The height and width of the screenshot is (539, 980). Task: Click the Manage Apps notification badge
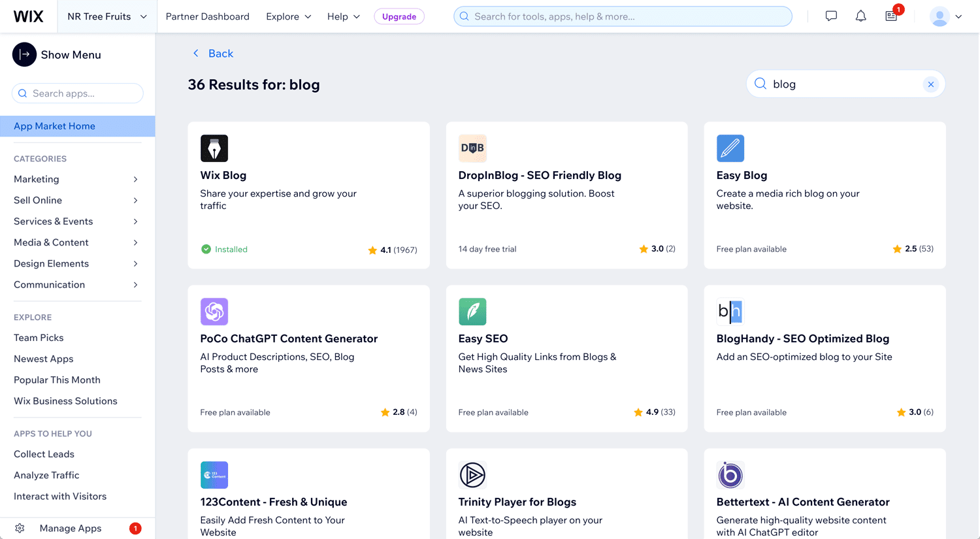[135, 528]
